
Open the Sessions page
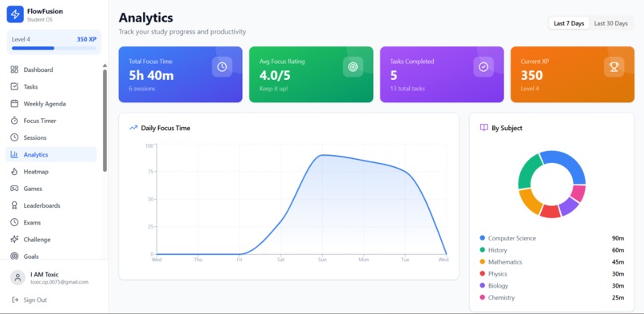51,137
